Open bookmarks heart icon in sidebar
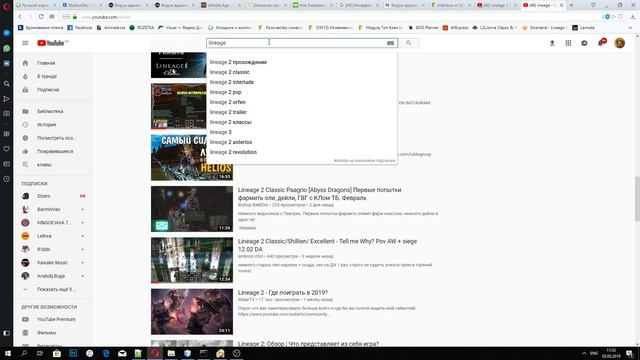Image resolution: width=640 pixels, height=360 pixels. point(7,149)
